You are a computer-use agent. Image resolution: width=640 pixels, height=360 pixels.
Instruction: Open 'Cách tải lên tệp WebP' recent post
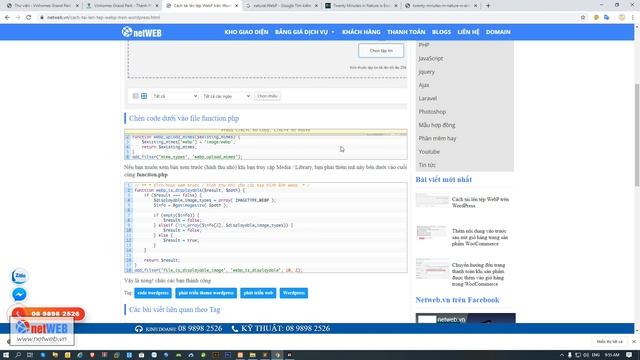tap(480, 202)
